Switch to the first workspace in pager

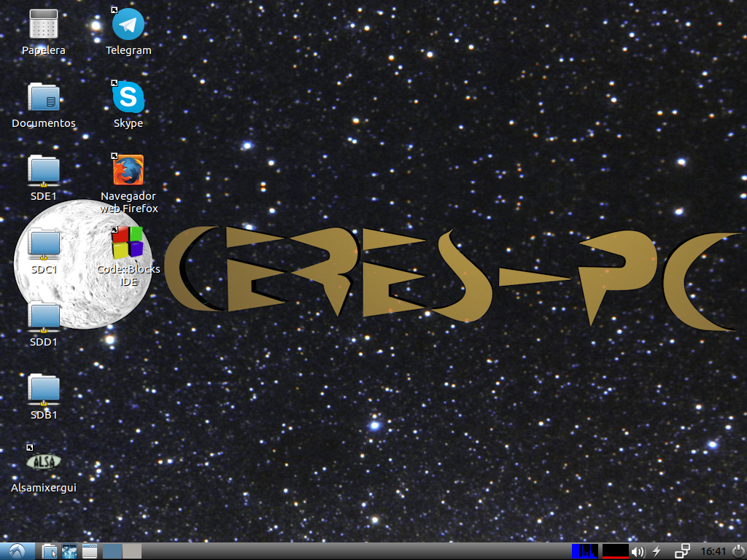pyautogui.click(x=113, y=551)
